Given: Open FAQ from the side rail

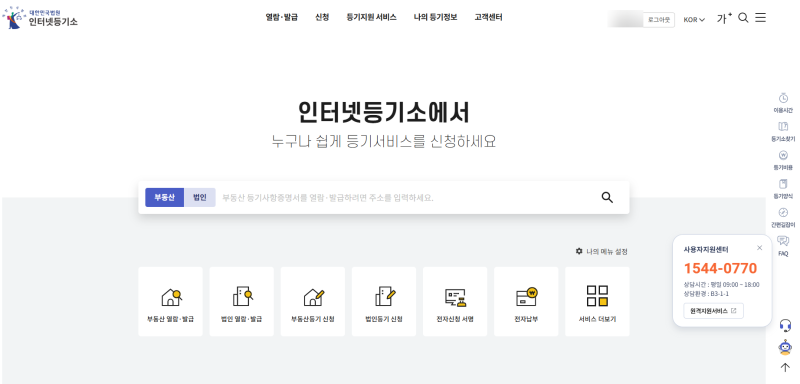Looking at the screenshot, I should tap(783, 246).
